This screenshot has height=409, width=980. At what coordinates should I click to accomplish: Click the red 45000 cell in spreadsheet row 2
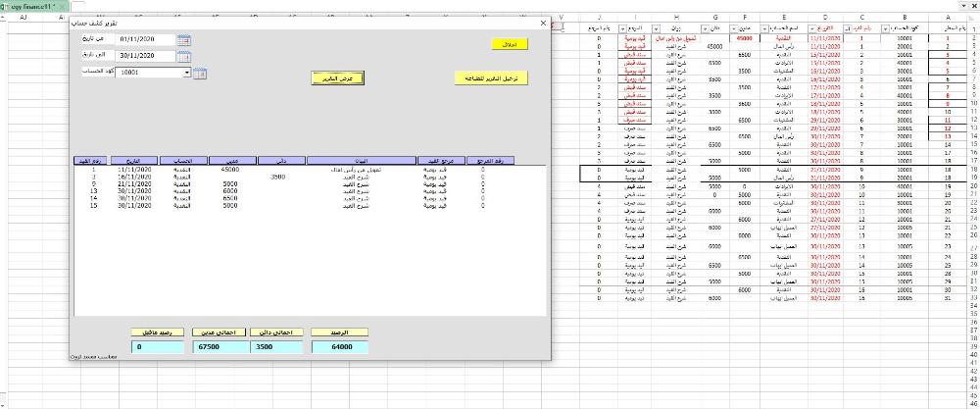pos(744,38)
